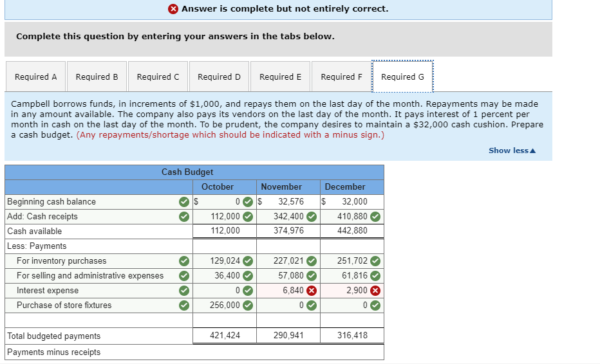
Task: Click green check beside November S&A 57,080
Action: (x=312, y=276)
